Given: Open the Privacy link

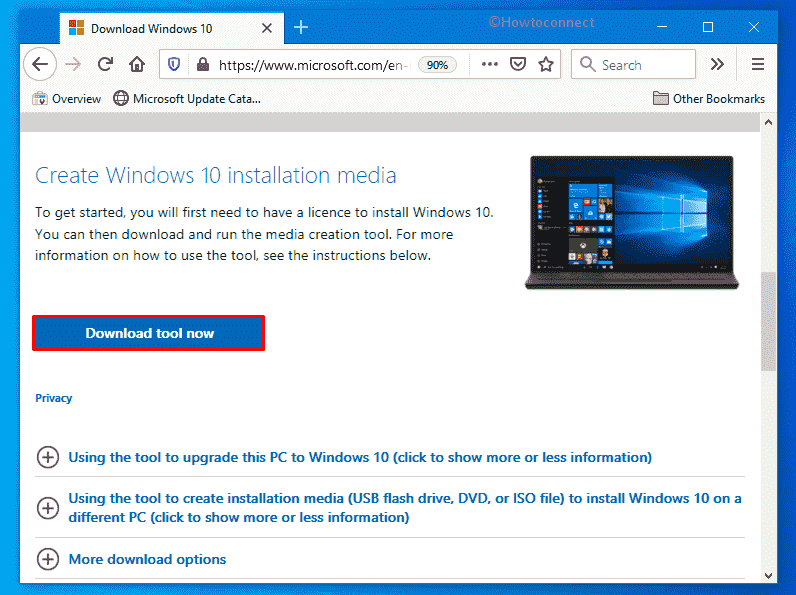Looking at the screenshot, I should 53,398.
